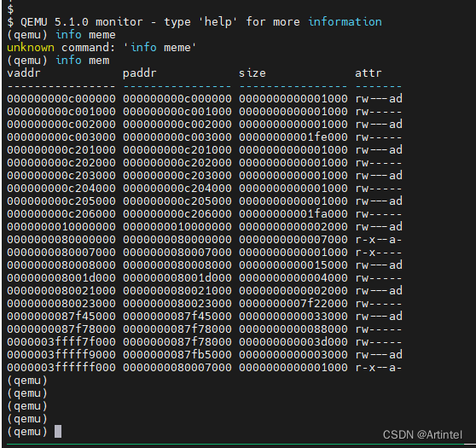Click the size value 00000000001fe000
Screen dimensions: 476x448
coord(293,137)
